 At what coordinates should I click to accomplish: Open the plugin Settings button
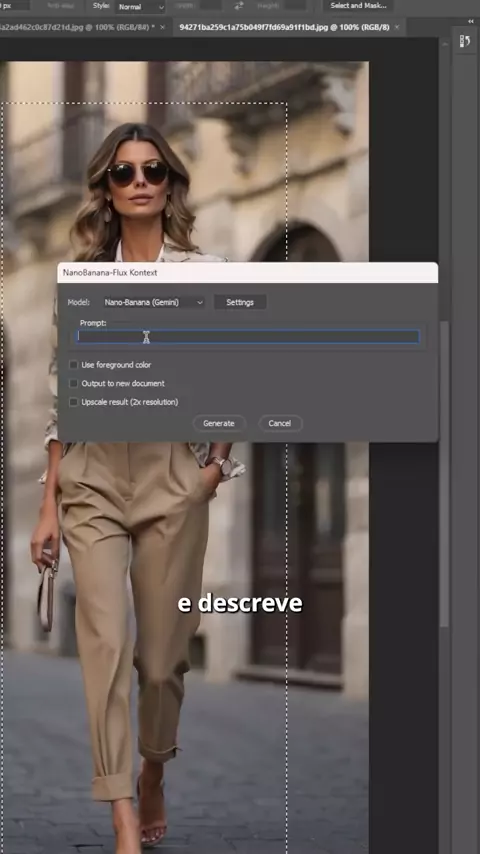(240, 302)
